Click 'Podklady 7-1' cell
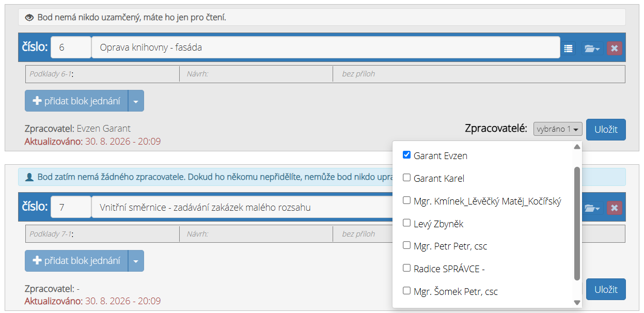644x313 pixels. click(x=102, y=234)
